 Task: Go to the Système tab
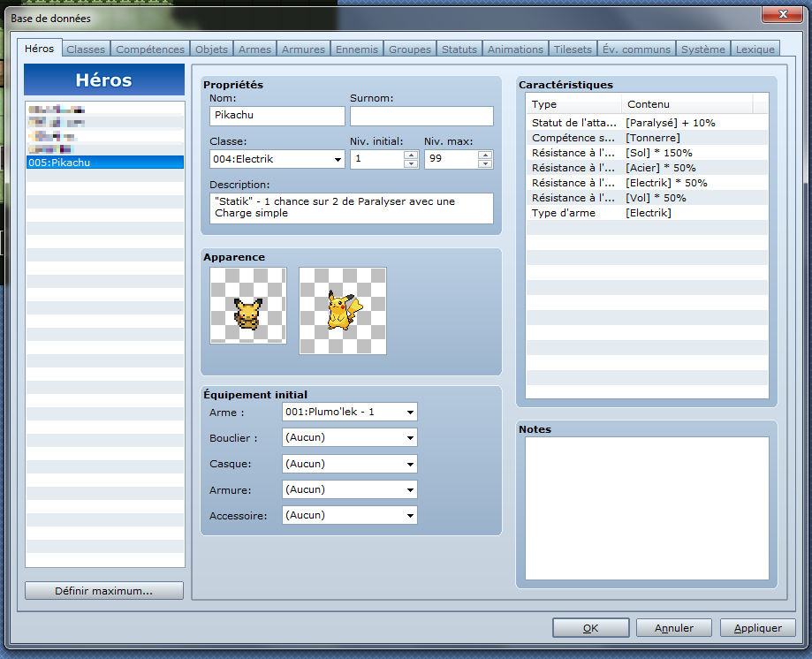click(x=702, y=49)
